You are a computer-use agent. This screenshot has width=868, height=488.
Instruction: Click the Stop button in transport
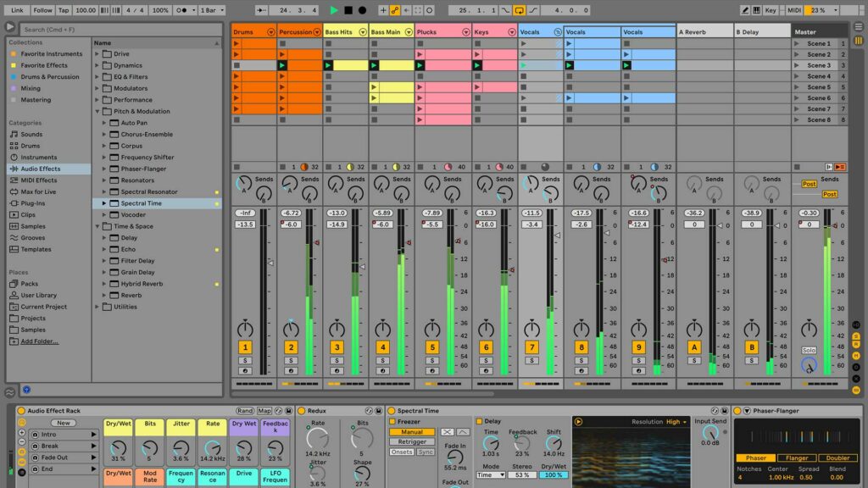[x=348, y=10]
